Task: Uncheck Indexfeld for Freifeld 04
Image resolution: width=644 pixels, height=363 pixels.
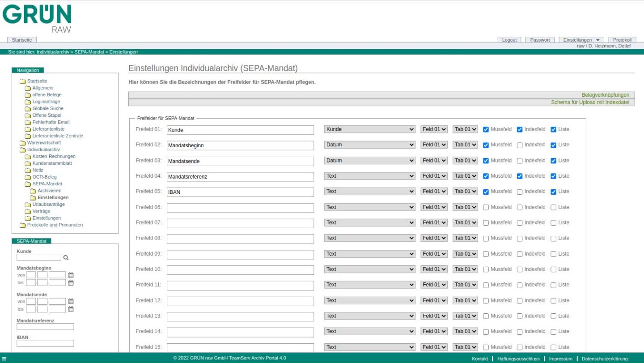Action: pyautogui.click(x=520, y=176)
